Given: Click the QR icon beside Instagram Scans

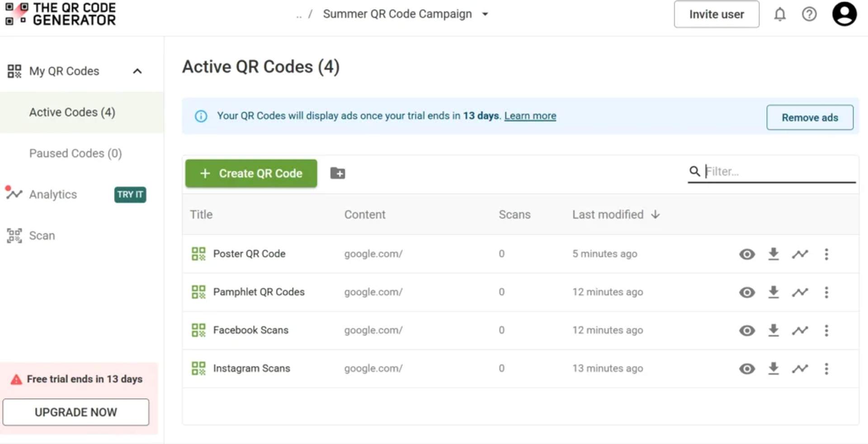Looking at the screenshot, I should point(198,368).
